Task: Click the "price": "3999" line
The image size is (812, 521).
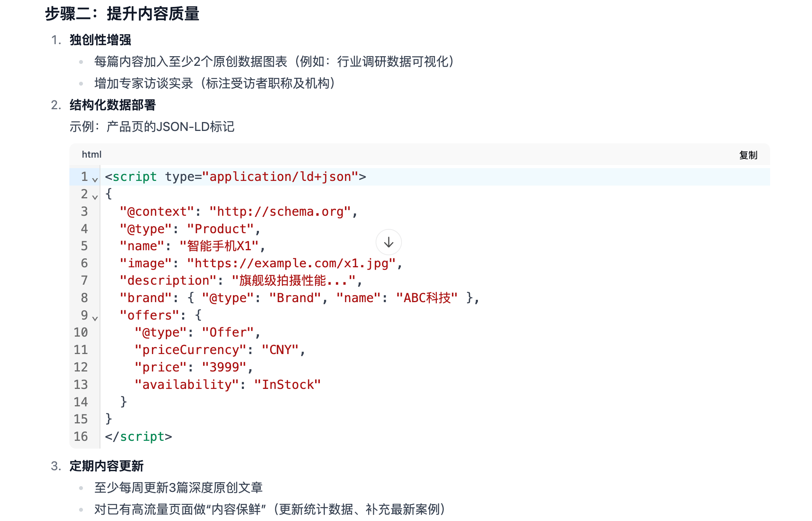Action: 194,367
